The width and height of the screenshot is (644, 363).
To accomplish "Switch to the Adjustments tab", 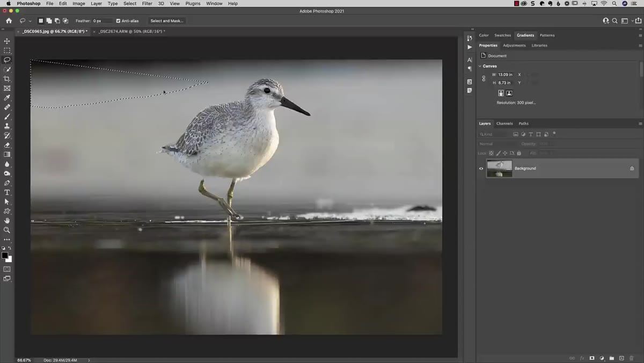I will (514, 46).
